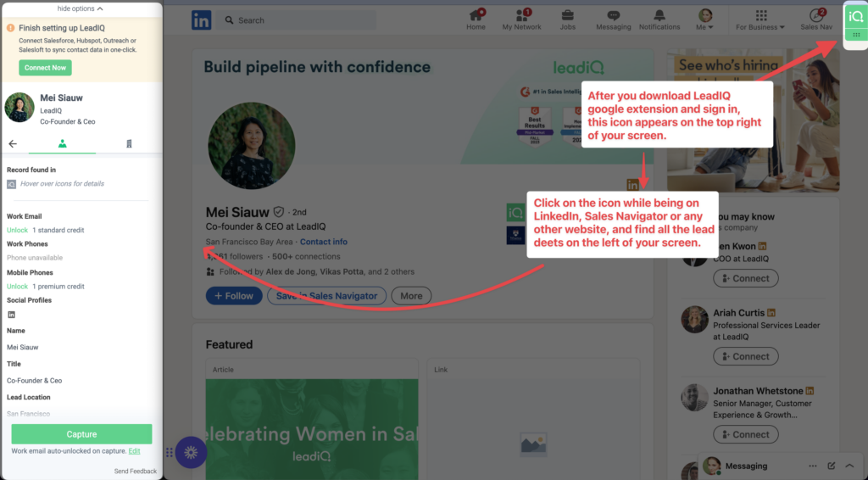Open My Network
This screenshot has width=868, height=480.
tap(521, 20)
